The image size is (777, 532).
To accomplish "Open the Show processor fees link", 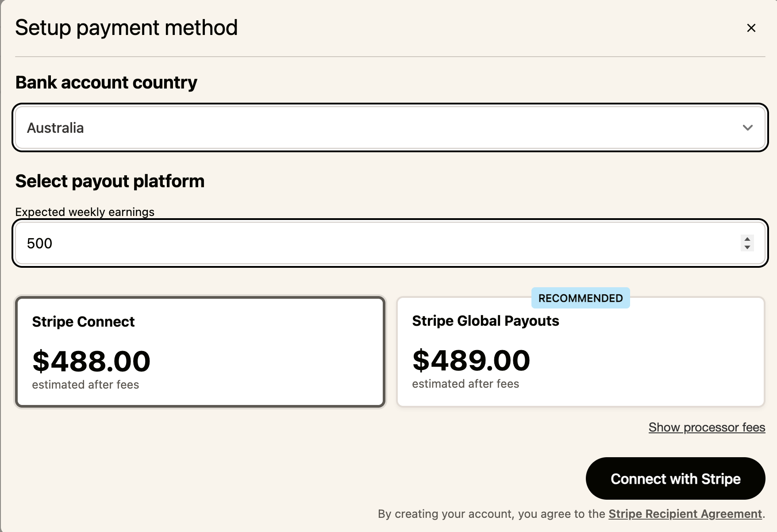I will pos(707,428).
